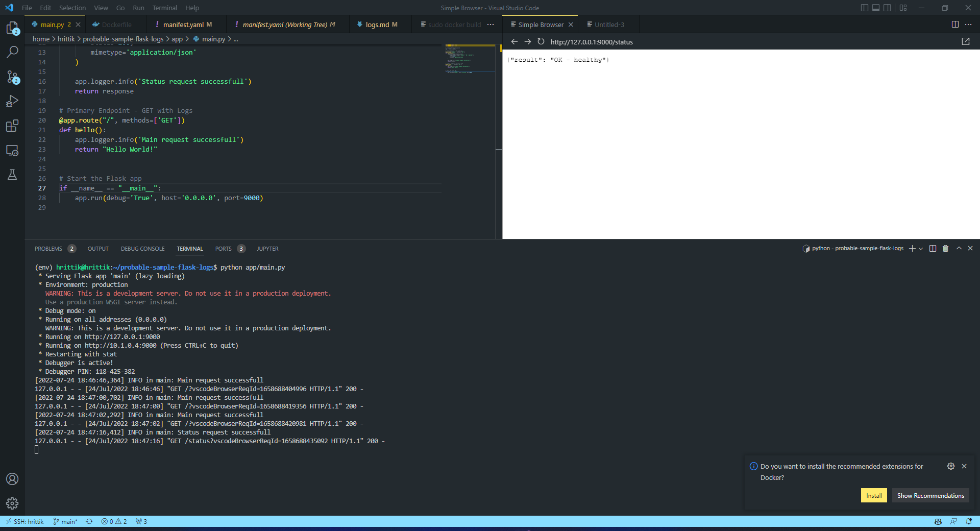Expand breadcrumb symbol ellipsis
This screenshot has height=531, width=980.
pos(236,39)
